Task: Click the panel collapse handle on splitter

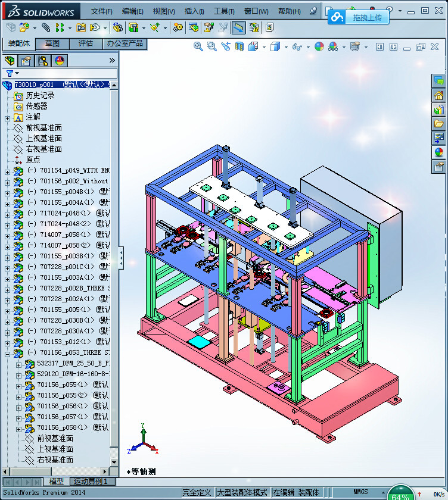Action: coord(122,258)
